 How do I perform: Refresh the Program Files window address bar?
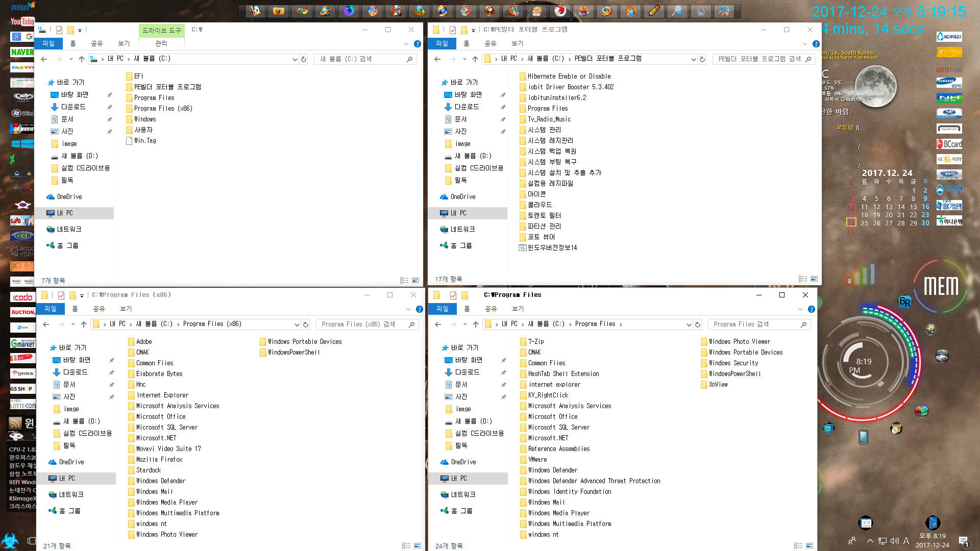tap(698, 324)
